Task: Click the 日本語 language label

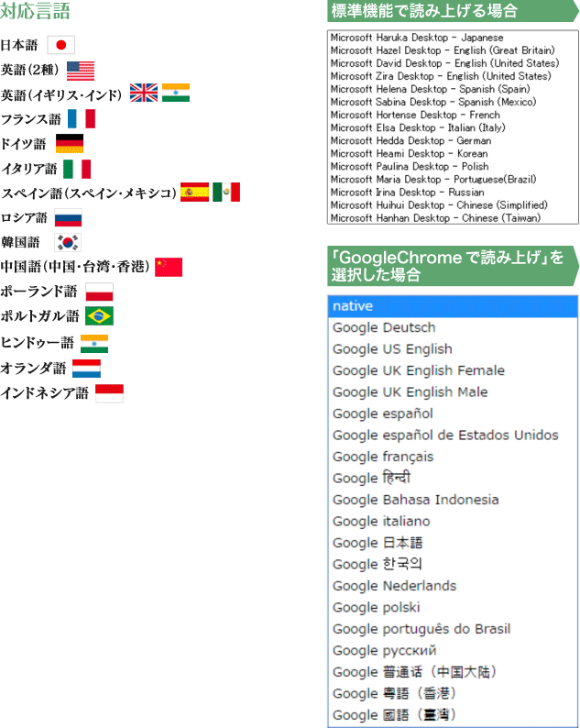Action: click(19, 46)
